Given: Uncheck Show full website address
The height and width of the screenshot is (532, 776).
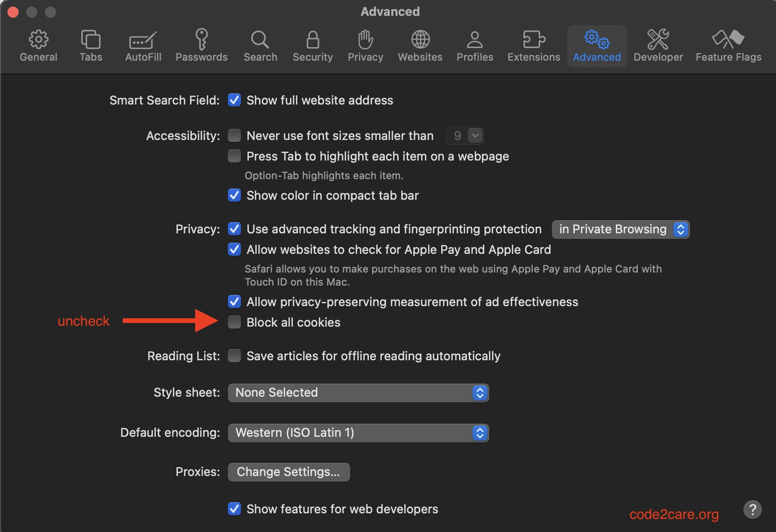Looking at the screenshot, I should tap(234, 100).
